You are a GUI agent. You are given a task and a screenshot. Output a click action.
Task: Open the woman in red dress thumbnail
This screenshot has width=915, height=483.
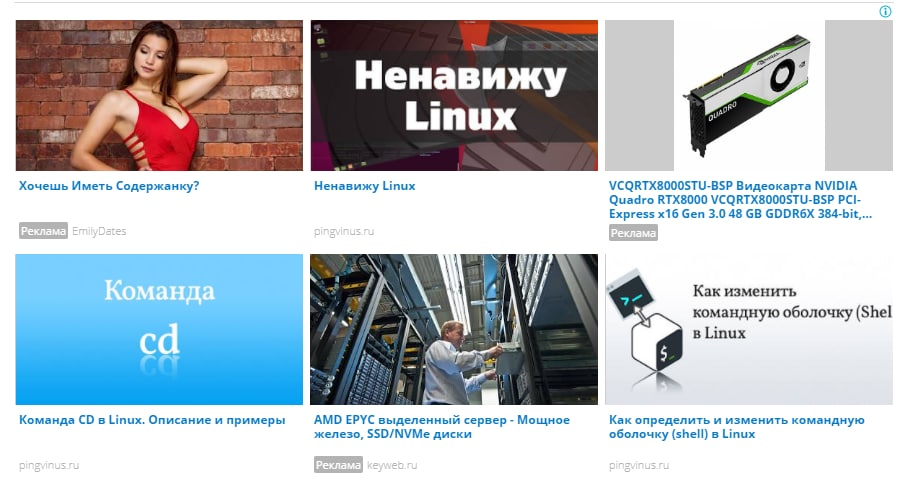(159, 96)
